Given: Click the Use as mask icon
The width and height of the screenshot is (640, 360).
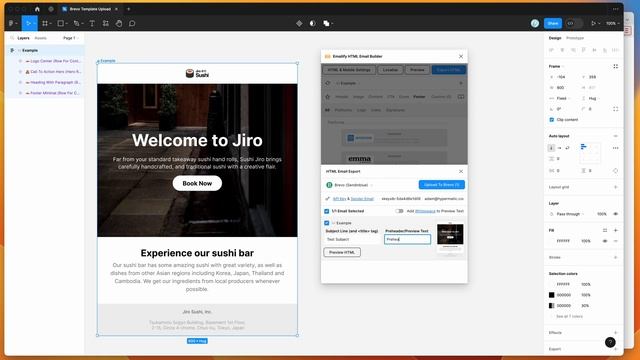Looking at the screenshot, I should (312, 23).
